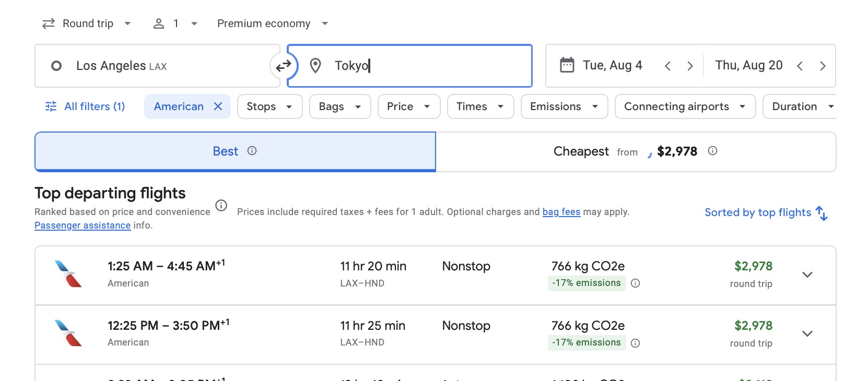Click the 11 hr 20 min duration
Viewport: 868px width, 381px height.
373,266
